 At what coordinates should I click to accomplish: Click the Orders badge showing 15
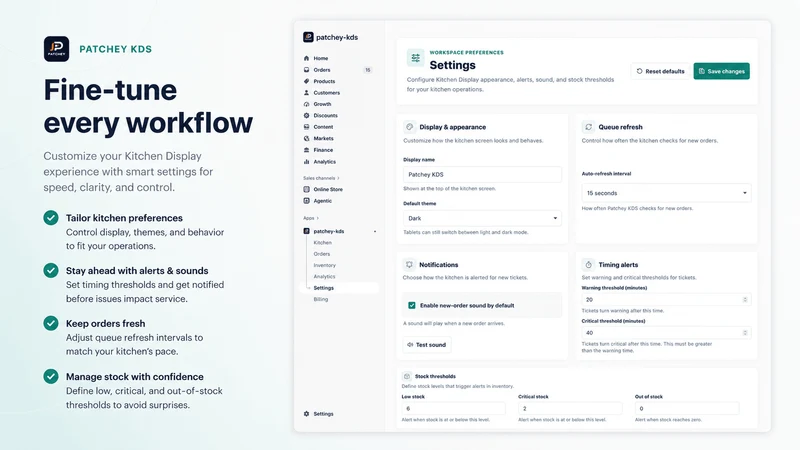coord(367,70)
